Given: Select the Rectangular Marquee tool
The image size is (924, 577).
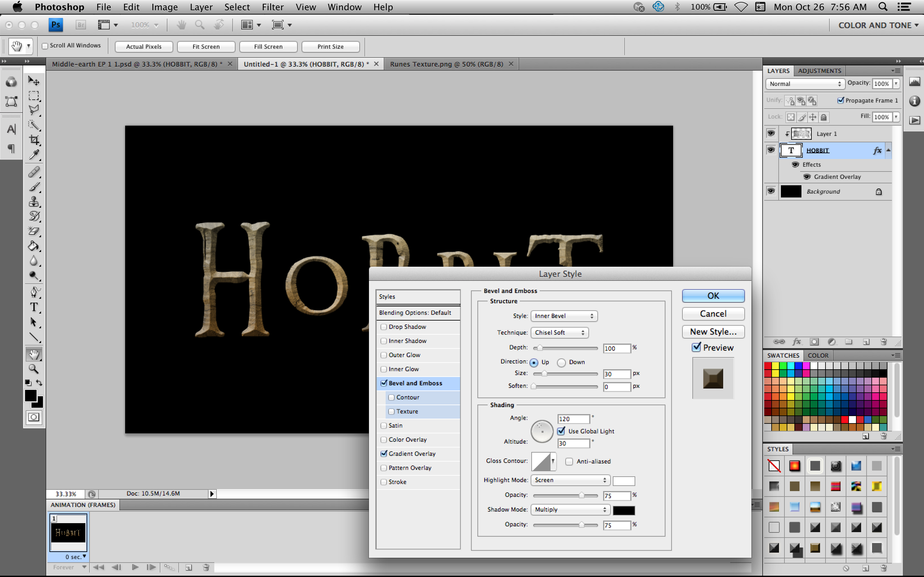Looking at the screenshot, I should 34,96.
